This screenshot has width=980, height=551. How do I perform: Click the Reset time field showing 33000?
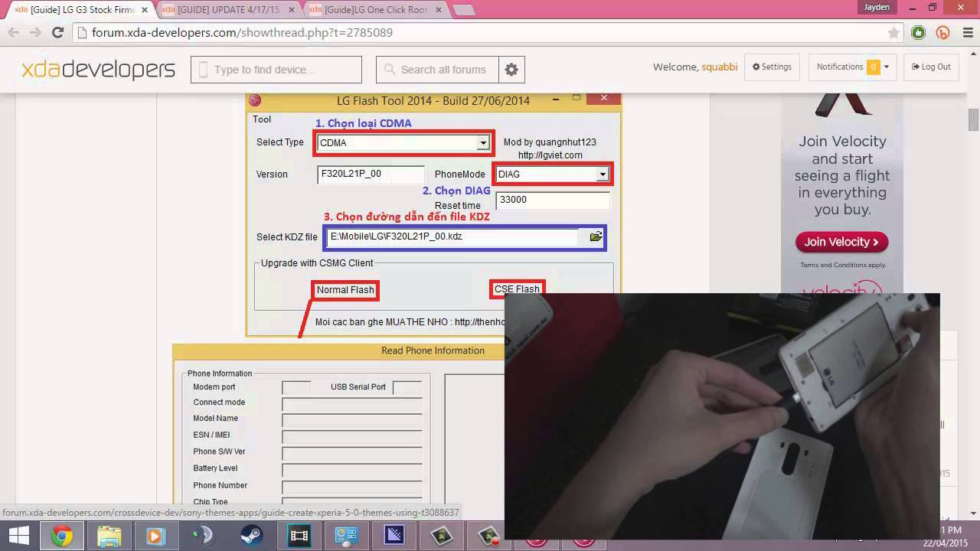click(553, 200)
